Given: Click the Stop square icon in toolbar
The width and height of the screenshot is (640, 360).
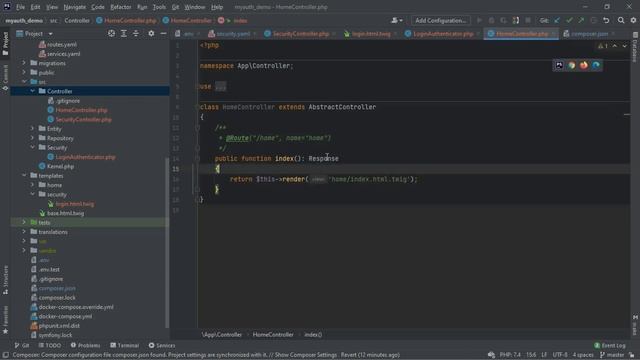Looking at the screenshot, I should pos(528,20).
